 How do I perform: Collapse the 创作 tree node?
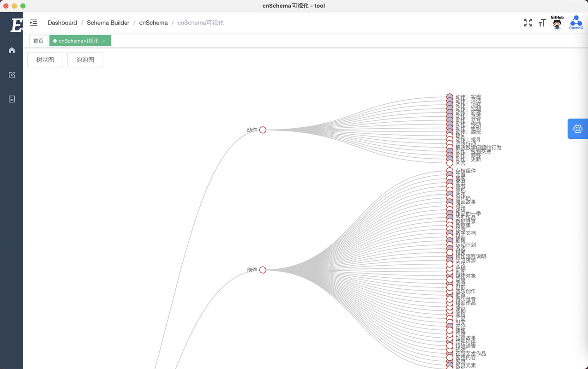click(x=263, y=270)
